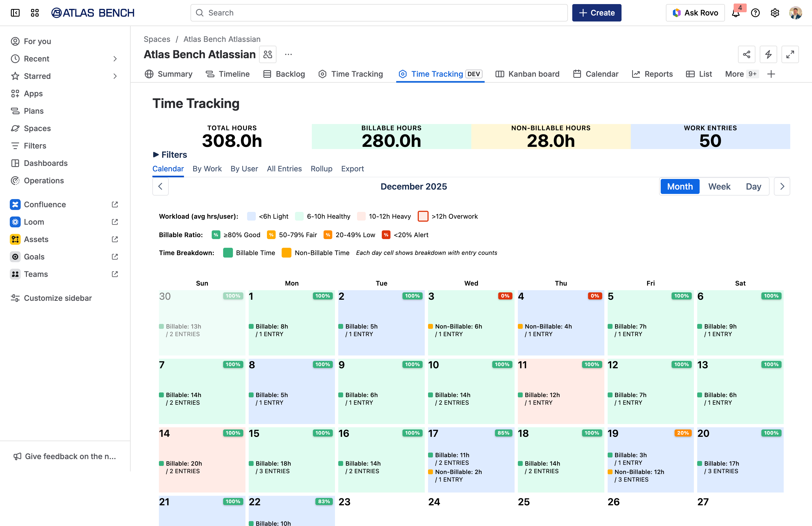The width and height of the screenshot is (812, 526).
Task: Click the team members icon beside title
Action: pyautogui.click(x=268, y=55)
